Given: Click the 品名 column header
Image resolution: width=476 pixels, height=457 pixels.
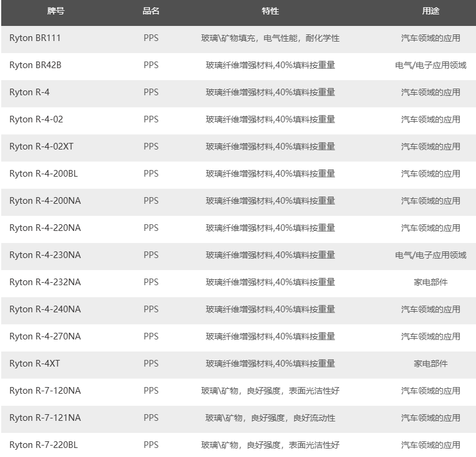Looking at the screenshot, I should pyautogui.click(x=151, y=11).
